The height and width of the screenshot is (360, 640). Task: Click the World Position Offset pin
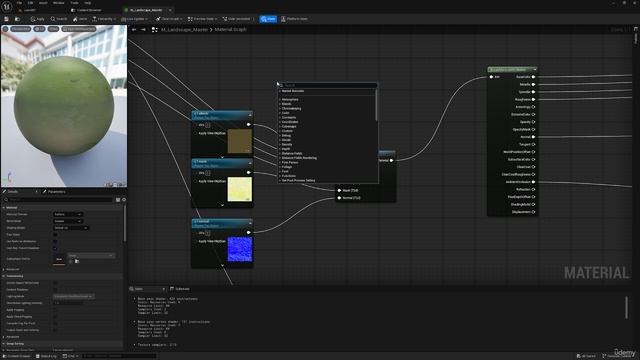coord(533,152)
